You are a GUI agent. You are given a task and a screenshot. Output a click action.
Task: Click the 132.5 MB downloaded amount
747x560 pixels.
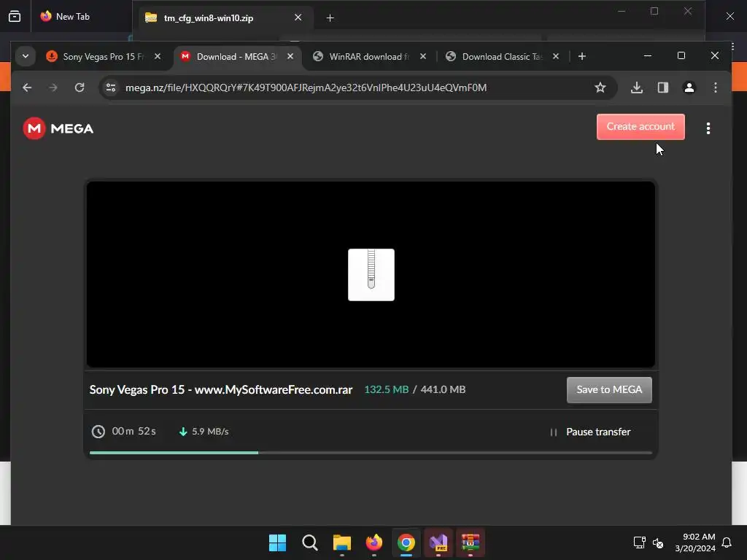click(387, 389)
